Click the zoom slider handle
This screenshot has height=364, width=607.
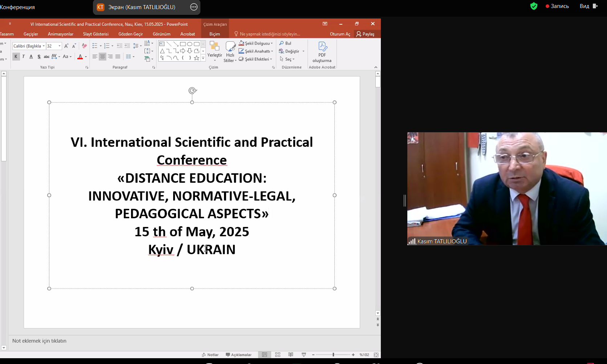pos(333,355)
